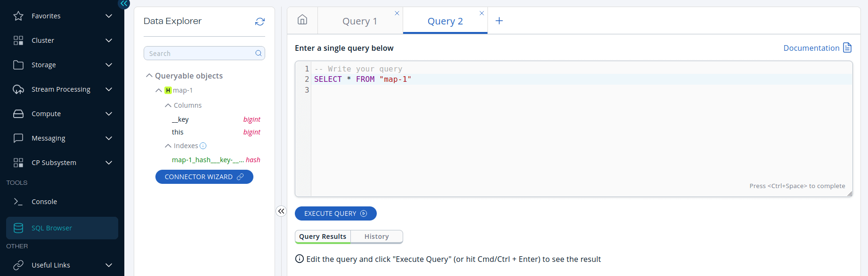Click the Indexes info icon
The height and width of the screenshot is (276, 868).
(x=203, y=146)
